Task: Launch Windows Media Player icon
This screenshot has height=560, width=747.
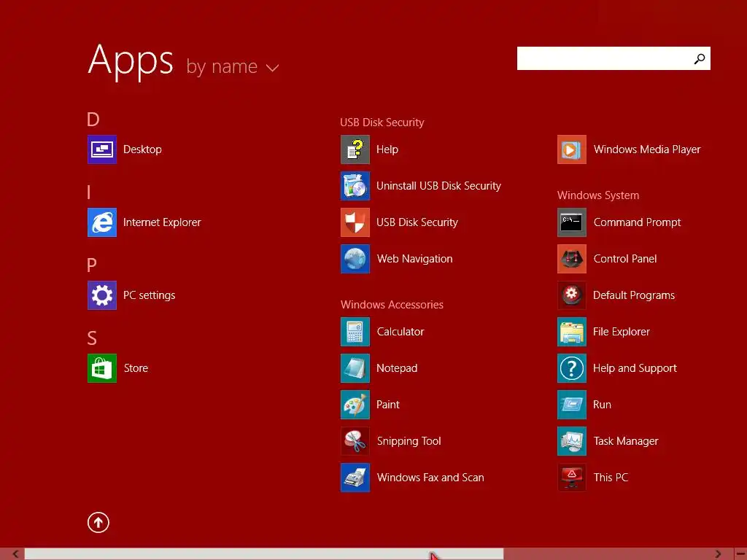Action: coord(572,149)
